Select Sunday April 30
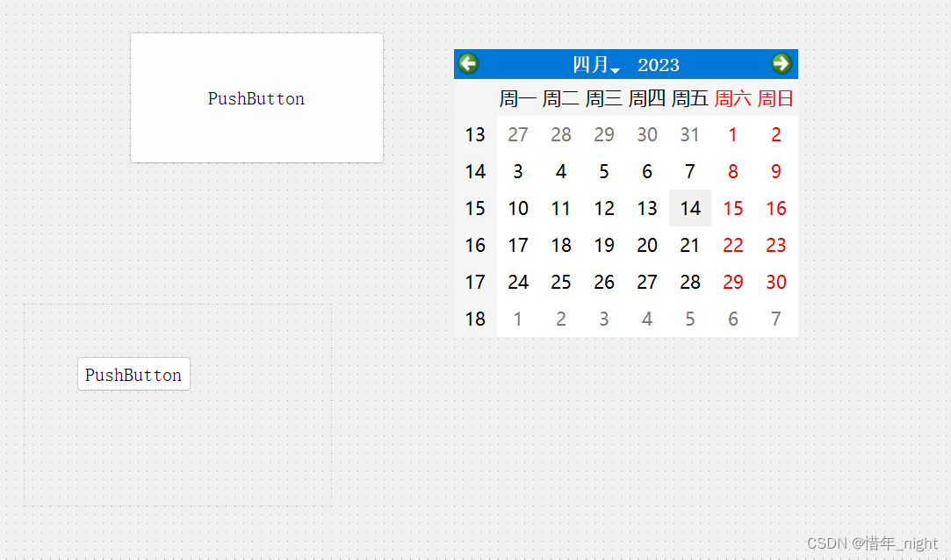This screenshot has height=560, width=951. (775, 282)
